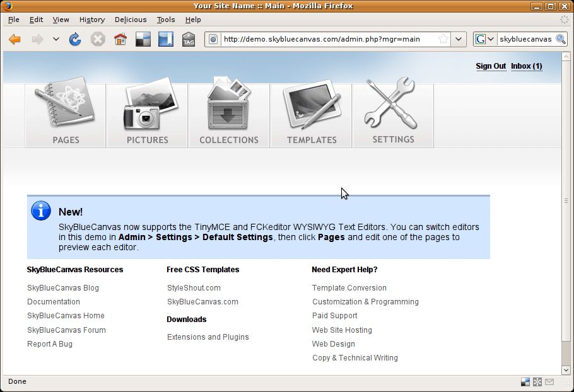This screenshot has width=574, height=392.
Task: Click the forward navigation arrow
Action: (x=37, y=39)
